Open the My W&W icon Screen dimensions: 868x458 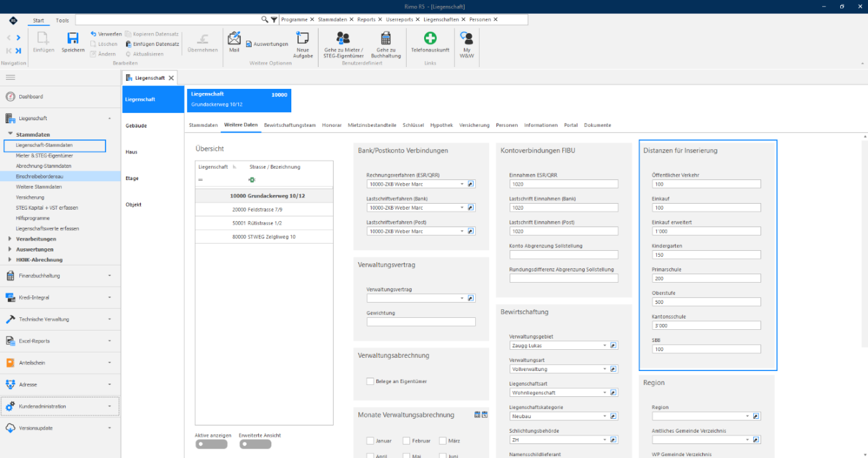pos(467,38)
